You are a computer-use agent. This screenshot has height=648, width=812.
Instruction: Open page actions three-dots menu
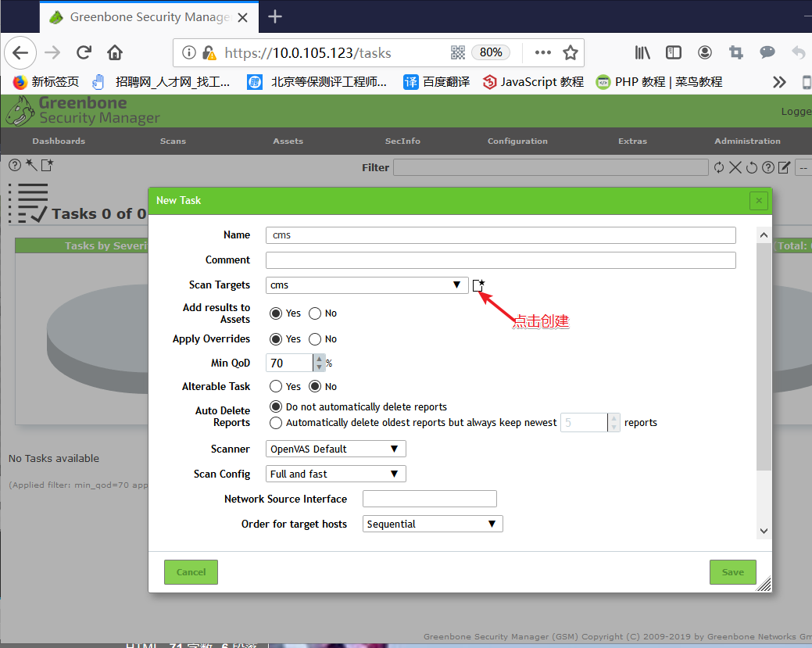[x=542, y=52]
